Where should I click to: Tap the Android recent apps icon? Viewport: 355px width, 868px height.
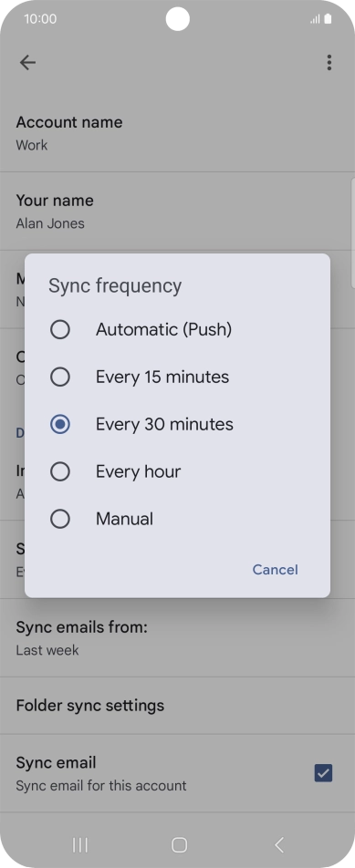pyautogui.click(x=80, y=844)
